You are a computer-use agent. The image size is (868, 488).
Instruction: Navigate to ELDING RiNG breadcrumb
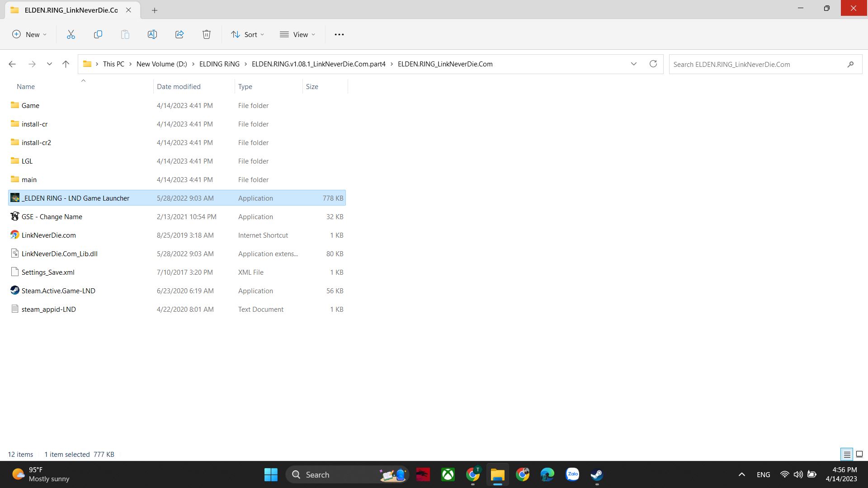(x=220, y=64)
